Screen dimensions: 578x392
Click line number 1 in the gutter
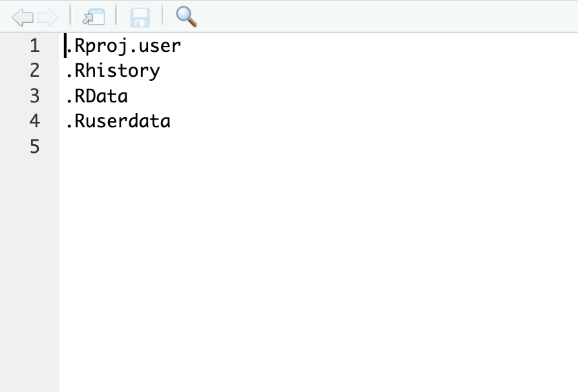[x=34, y=46]
